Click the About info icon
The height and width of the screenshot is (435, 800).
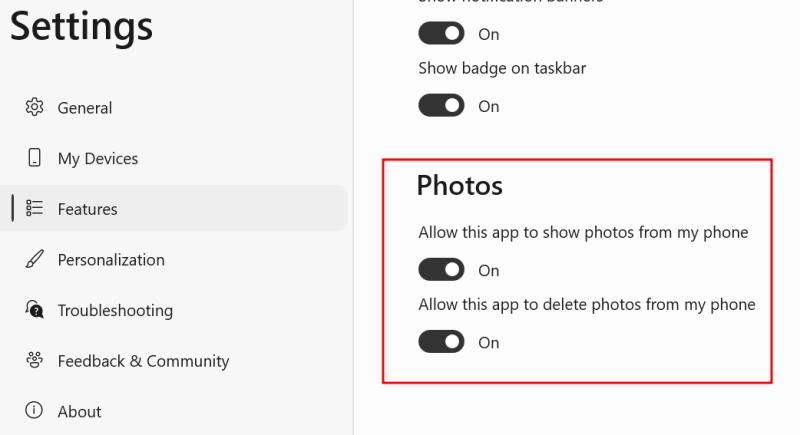pyautogui.click(x=35, y=411)
